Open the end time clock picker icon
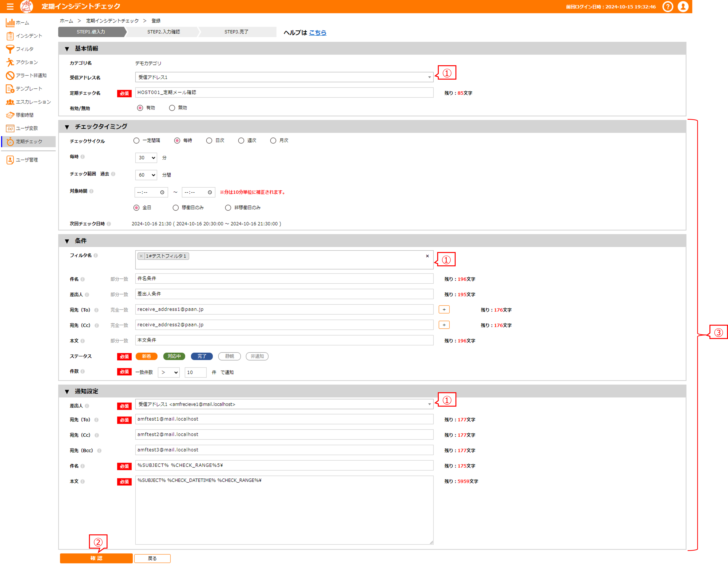Image resolution: width=728 pixels, height=567 pixels. point(210,192)
